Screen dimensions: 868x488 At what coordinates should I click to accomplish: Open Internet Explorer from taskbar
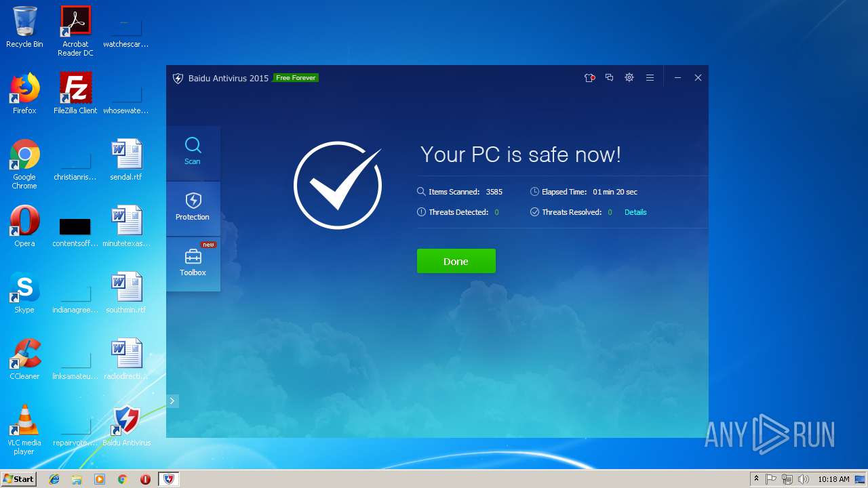(x=54, y=479)
